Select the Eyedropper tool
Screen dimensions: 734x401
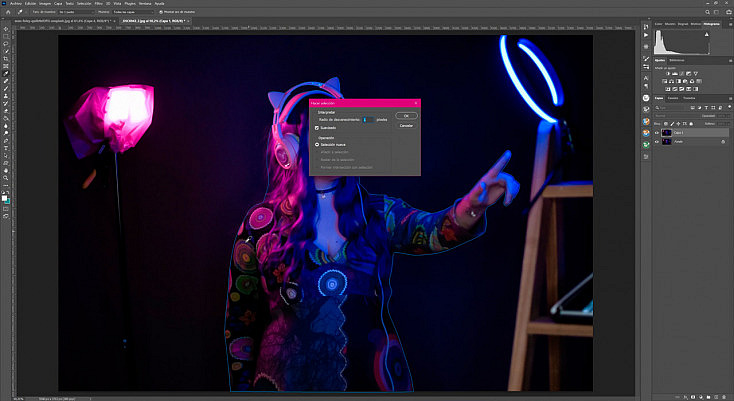coord(5,74)
